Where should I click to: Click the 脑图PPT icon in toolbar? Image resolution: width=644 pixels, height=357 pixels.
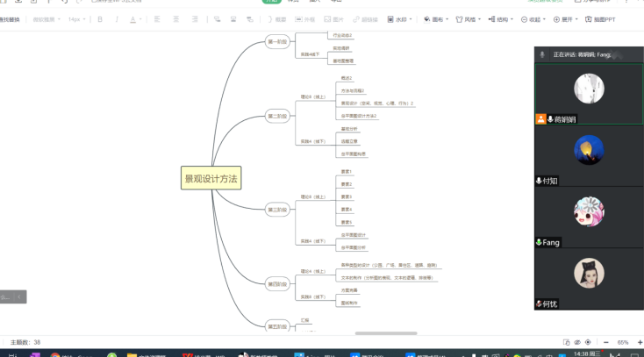(599, 18)
